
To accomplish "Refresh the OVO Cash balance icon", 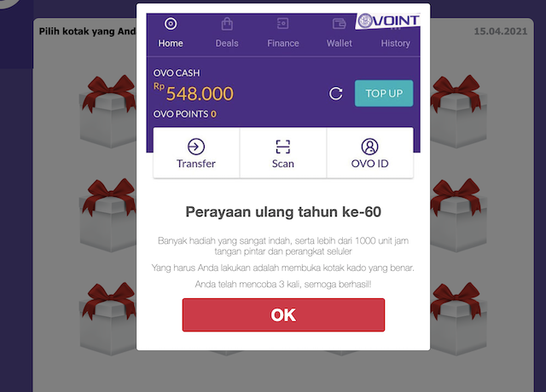I will (x=335, y=93).
